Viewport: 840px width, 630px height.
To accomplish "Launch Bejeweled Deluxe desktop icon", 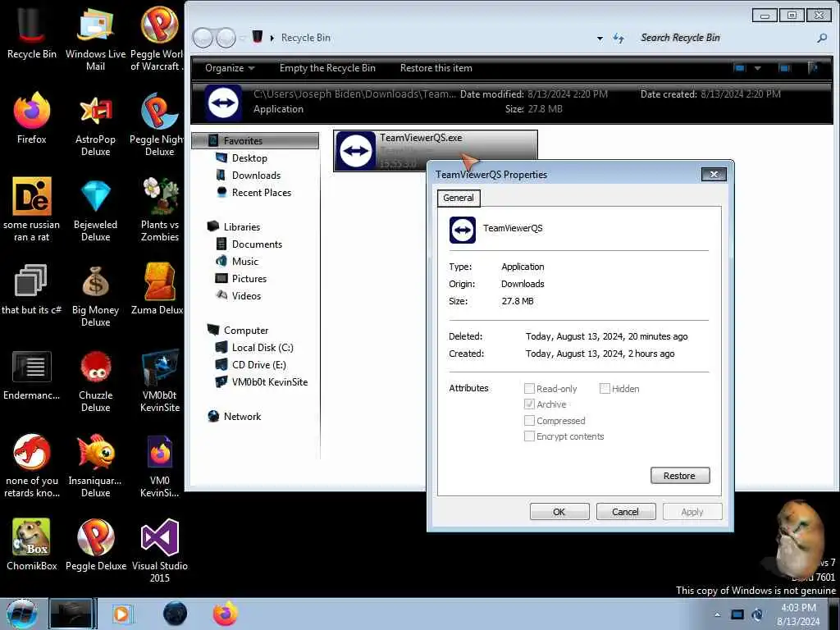I will [x=95, y=209].
